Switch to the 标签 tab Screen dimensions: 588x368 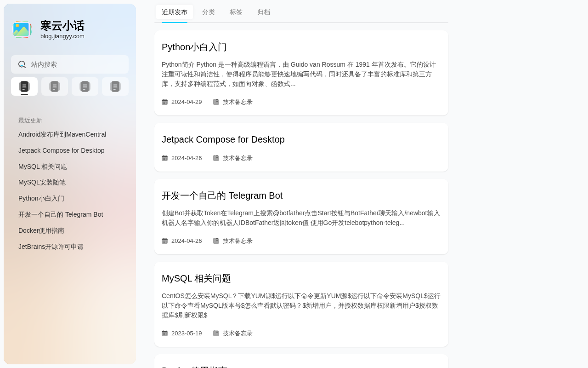pos(236,12)
